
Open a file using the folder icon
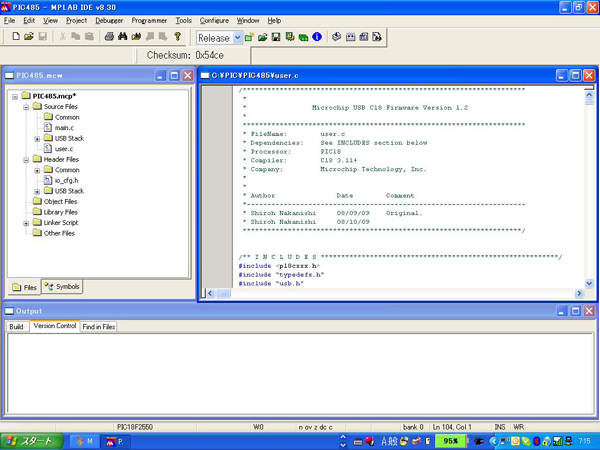point(29,37)
